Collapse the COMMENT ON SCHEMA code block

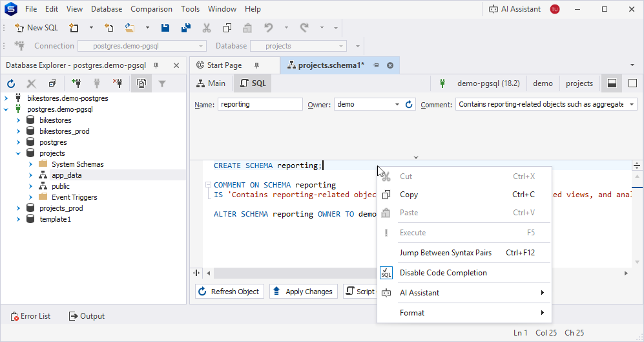[x=208, y=185]
